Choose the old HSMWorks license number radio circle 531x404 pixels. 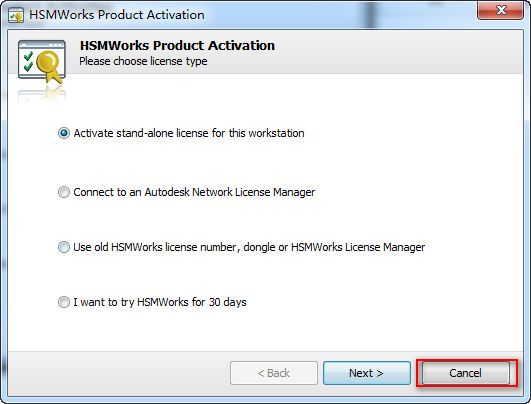64,247
